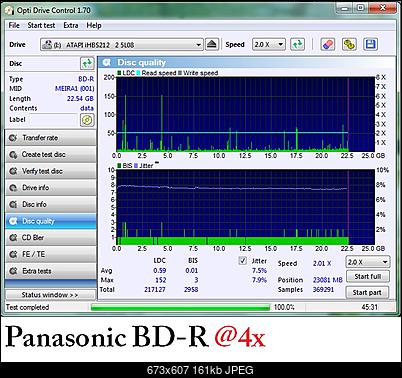This screenshot has width=402, height=378.
Task: Click the Position value 23081 MB
Action: tap(328, 280)
